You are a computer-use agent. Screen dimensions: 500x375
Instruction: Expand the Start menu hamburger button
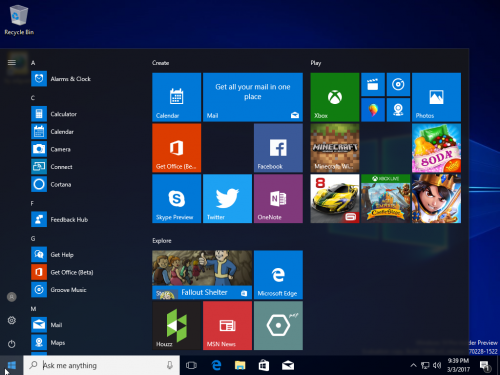12,63
